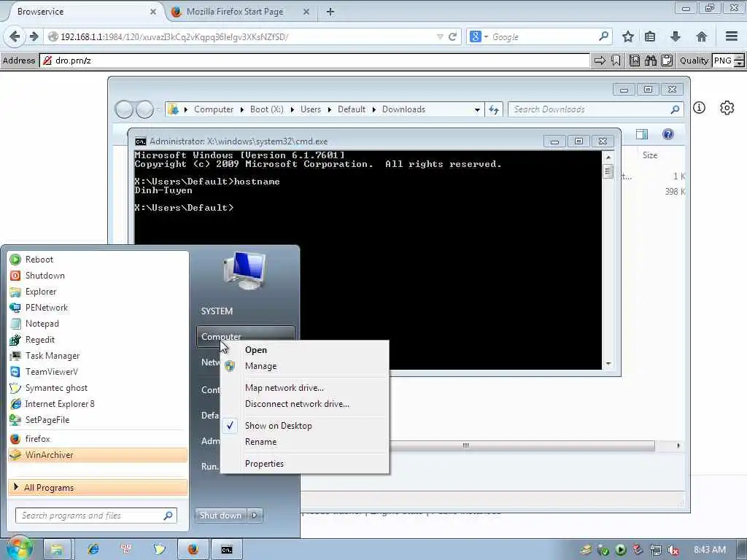The image size is (747, 560).
Task: Go to Firefox home page icon
Action: tap(701, 36)
